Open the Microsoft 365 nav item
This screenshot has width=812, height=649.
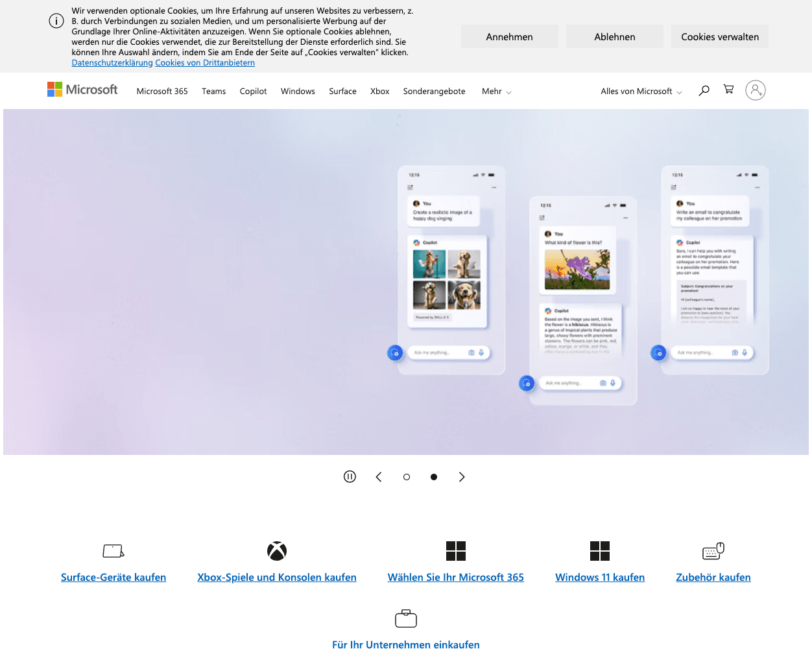click(162, 92)
